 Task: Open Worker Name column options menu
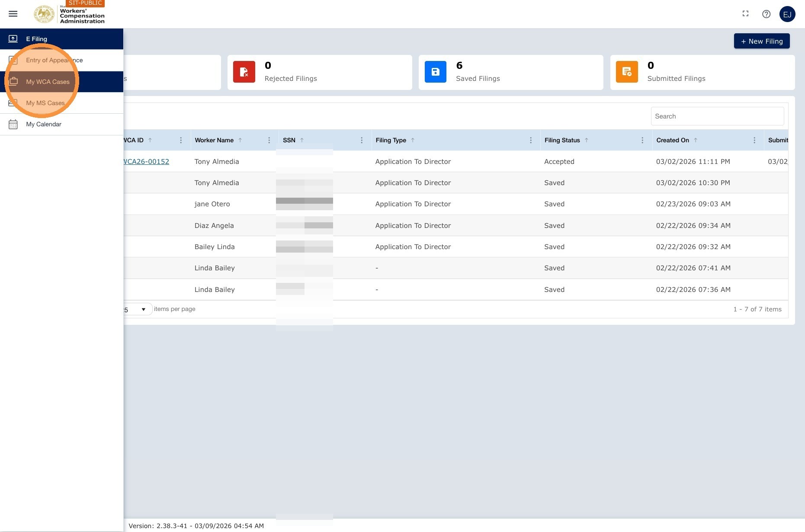tap(269, 140)
